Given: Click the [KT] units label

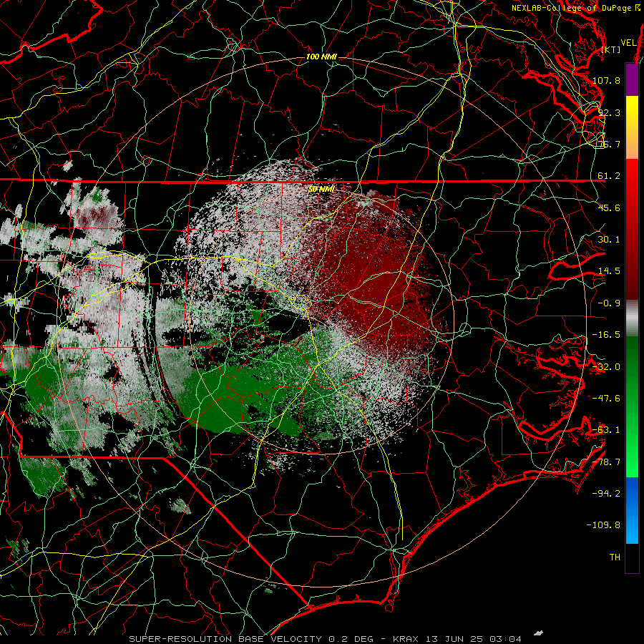Looking at the screenshot, I should pyautogui.click(x=611, y=49).
